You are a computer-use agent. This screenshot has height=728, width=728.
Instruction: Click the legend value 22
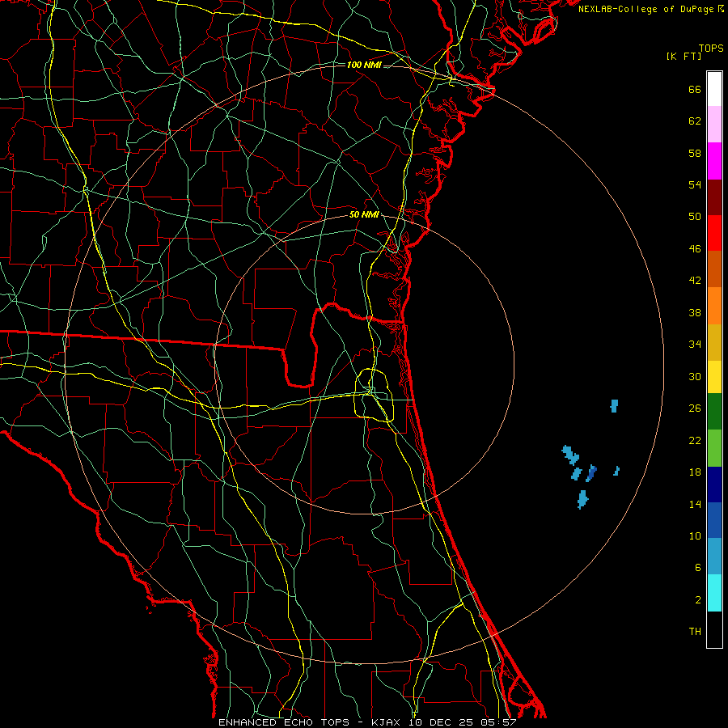(x=695, y=440)
